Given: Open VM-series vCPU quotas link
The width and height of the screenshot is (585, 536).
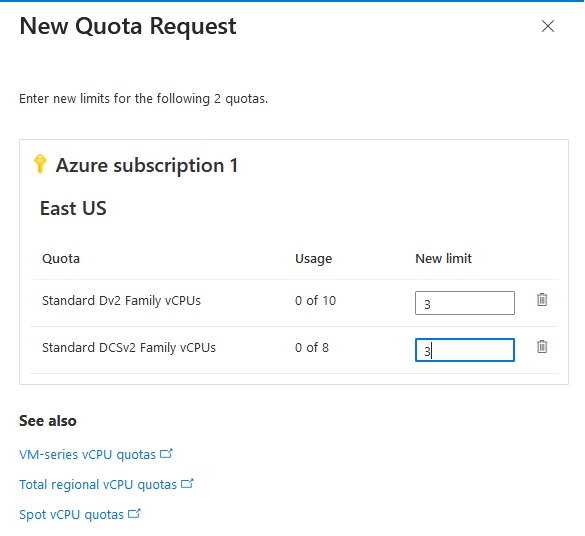Looking at the screenshot, I should [87, 454].
